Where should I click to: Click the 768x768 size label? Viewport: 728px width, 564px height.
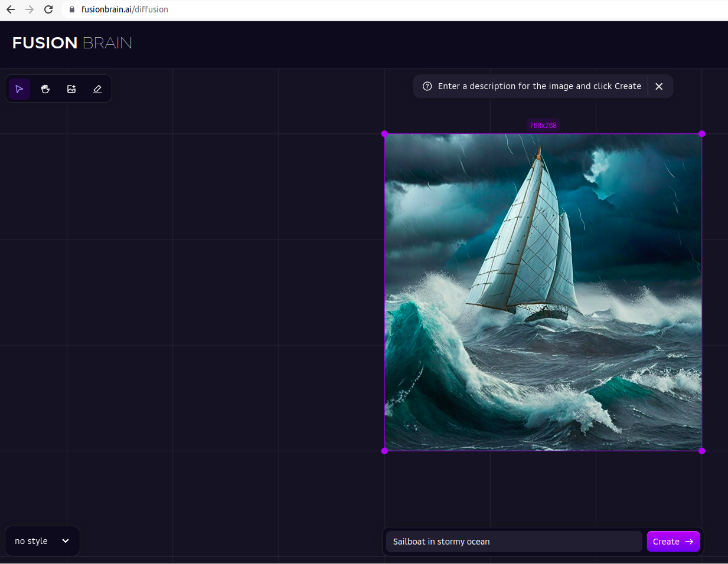[543, 126]
